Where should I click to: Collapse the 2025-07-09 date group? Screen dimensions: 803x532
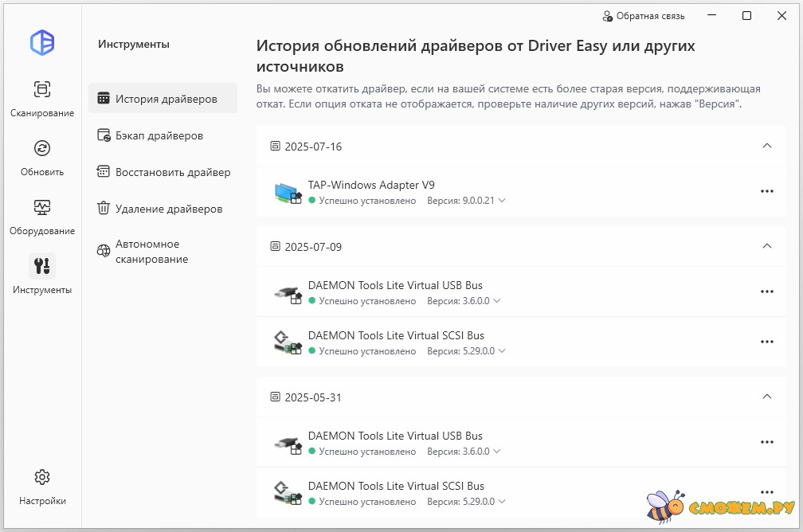(766, 246)
